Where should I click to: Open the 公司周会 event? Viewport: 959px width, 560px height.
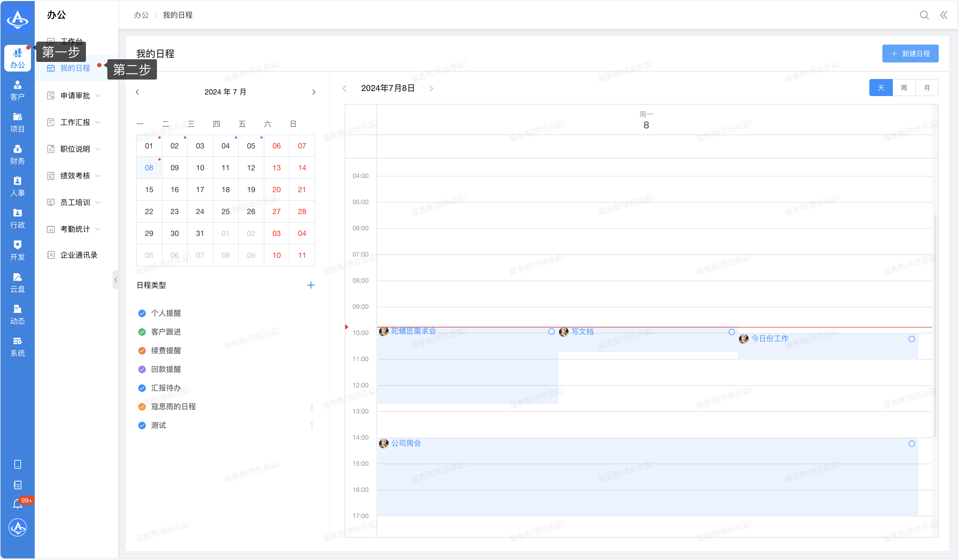(406, 443)
